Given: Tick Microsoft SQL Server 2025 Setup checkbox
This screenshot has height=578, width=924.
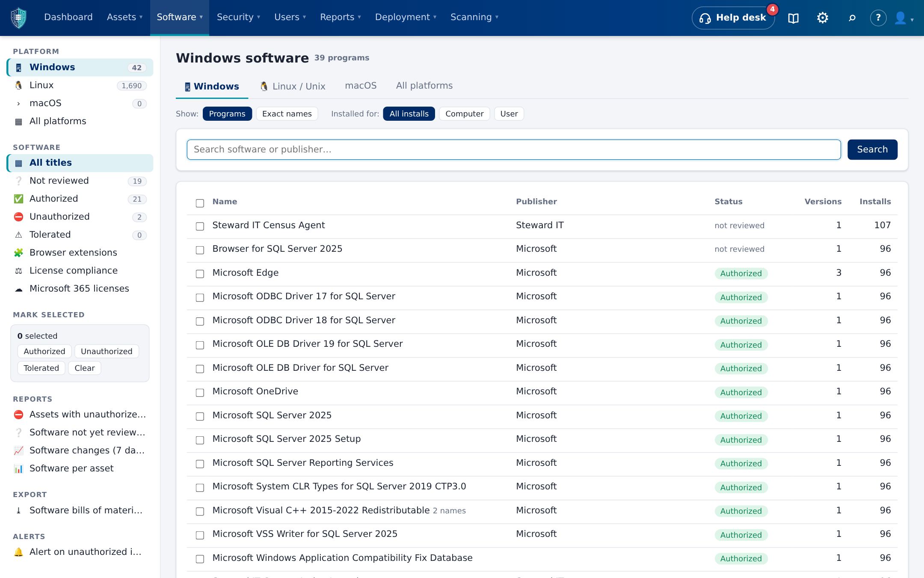Looking at the screenshot, I should coord(200,440).
